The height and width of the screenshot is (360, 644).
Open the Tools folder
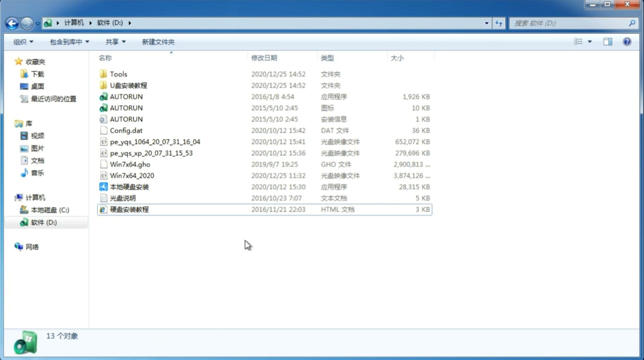[x=118, y=74]
